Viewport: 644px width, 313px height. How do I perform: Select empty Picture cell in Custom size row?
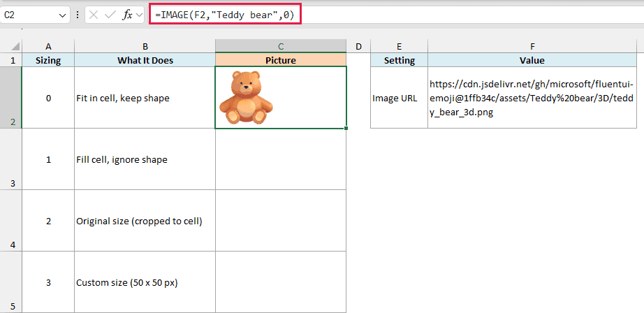(x=281, y=282)
